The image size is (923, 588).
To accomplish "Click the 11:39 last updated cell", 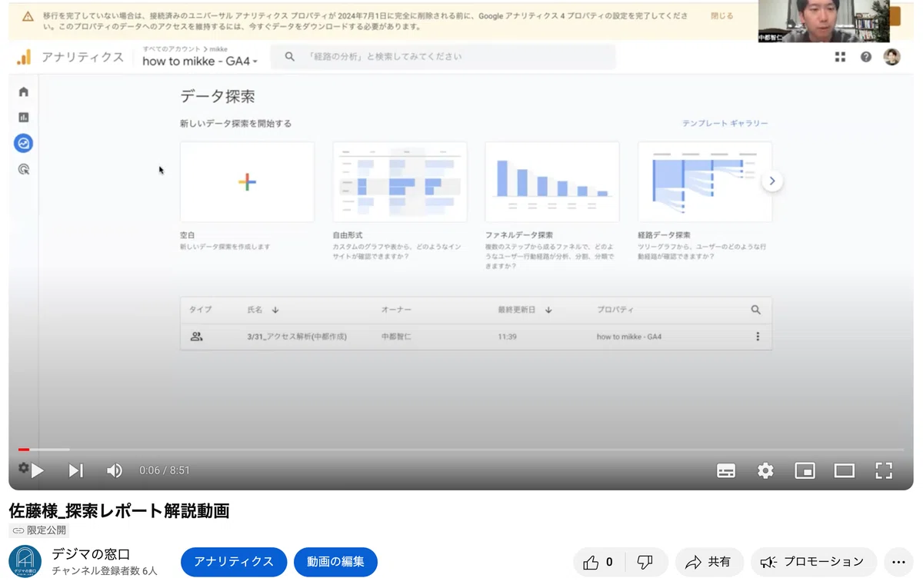I will (507, 337).
